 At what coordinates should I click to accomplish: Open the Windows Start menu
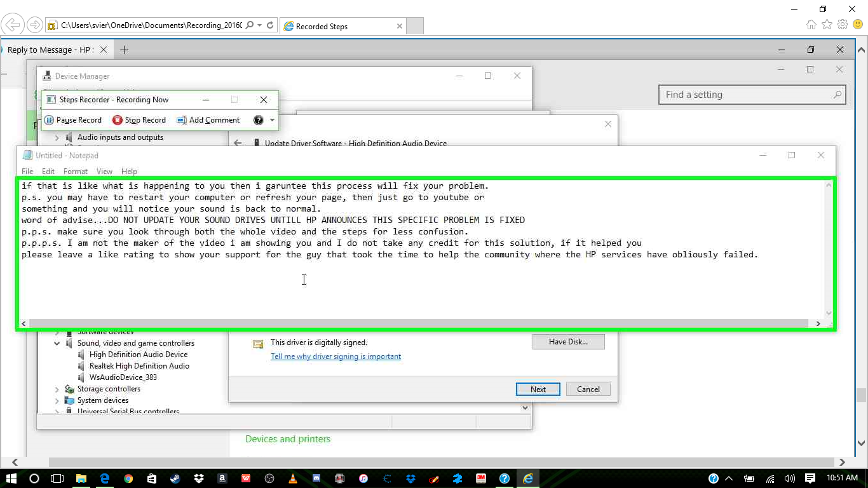(11, 478)
